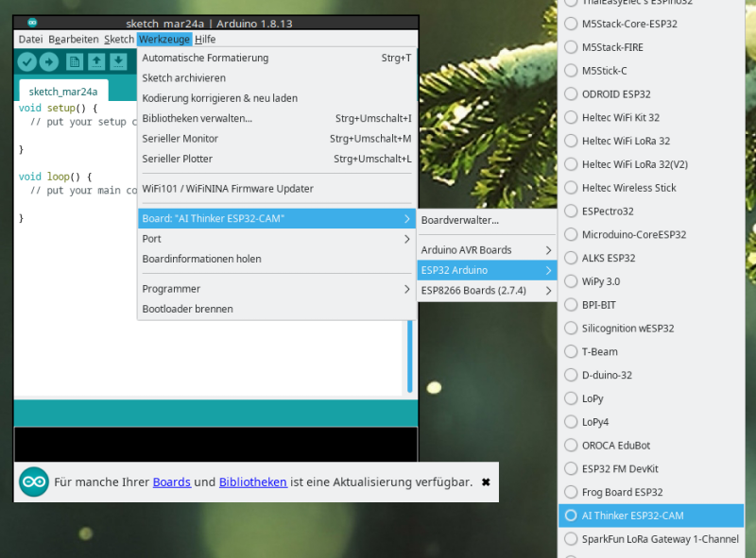Image resolution: width=756 pixels, height=558 pixels.
Task: Expand the Board: AI Thinker ESP32-CAM submenu
Action: click(x=276, y=219)
